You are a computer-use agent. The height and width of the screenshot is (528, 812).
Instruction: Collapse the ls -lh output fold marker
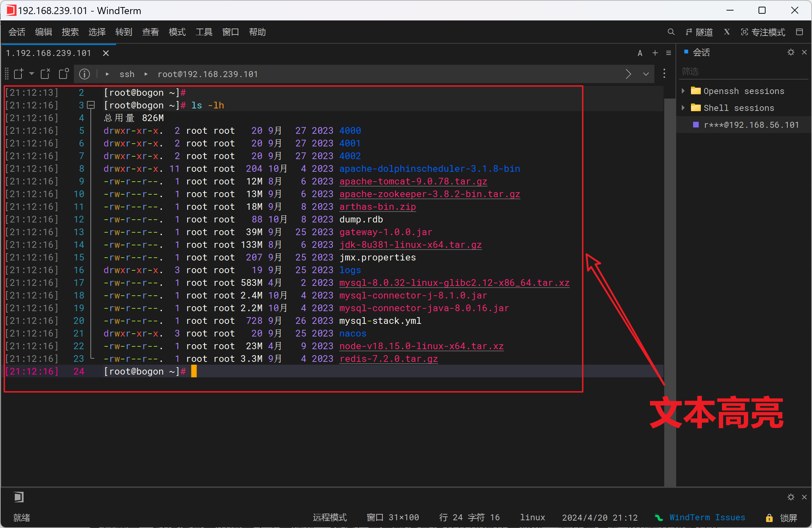pyautogui.click(x=91, y=105)
